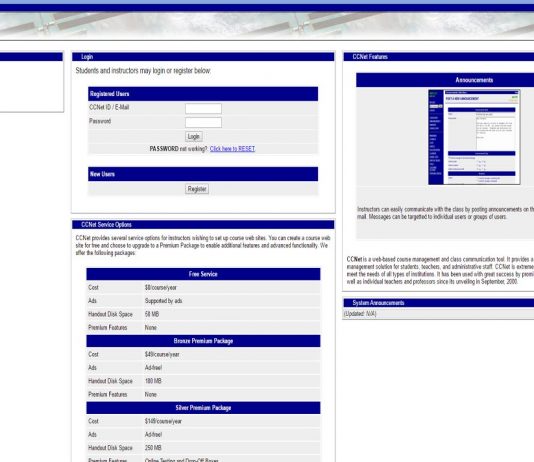Select the Announcements feature title bar
This screenshot has height=462, width=534.
coord(445,80)
